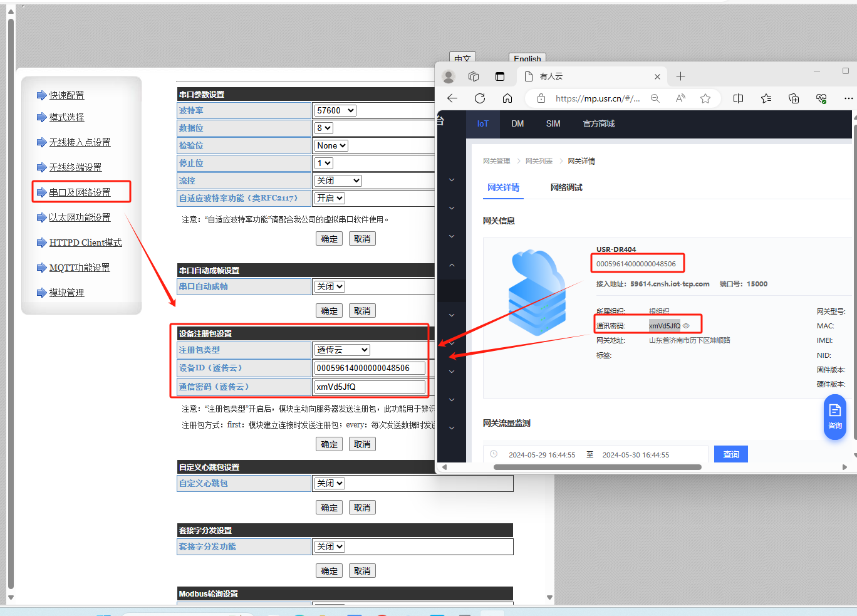Click the 设备ID（透传云） input field
The image size is (857, 616).
(370, 368)
